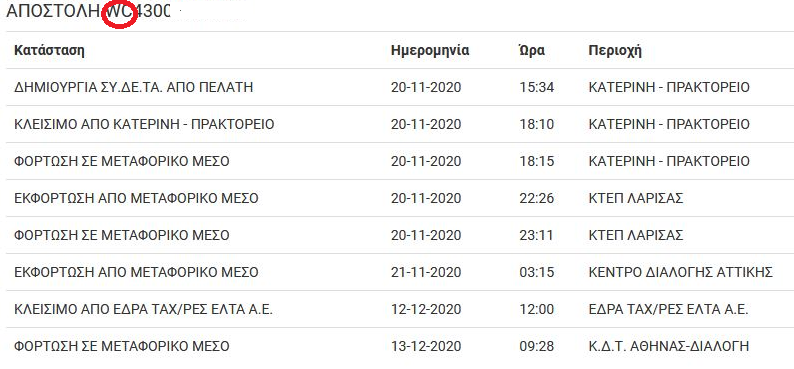Viewport: 794px width, 369px height.
Task: Click the red circled WC prefix
Action: (120, 11)
